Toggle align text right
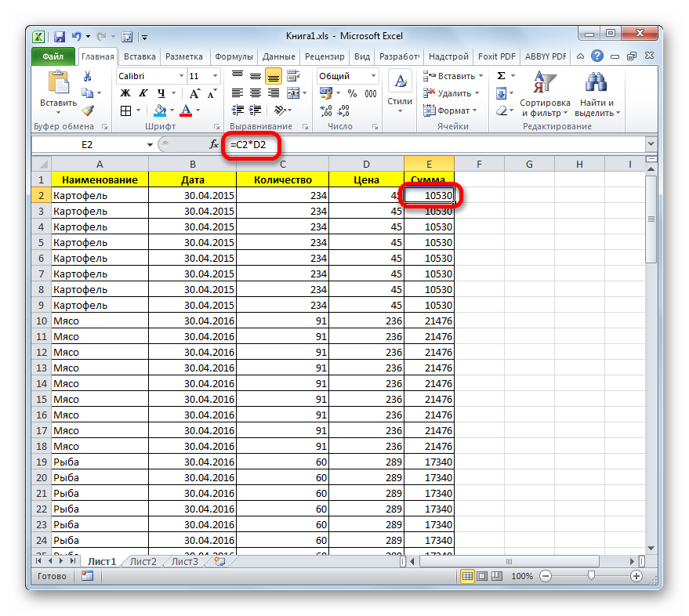Image resolution: width=689 pixels, height=616 pixels. (274, 93)
